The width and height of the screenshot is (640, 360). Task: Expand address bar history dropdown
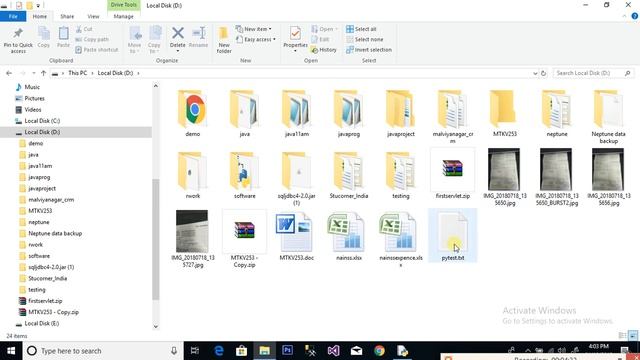(x=535, y=73)
